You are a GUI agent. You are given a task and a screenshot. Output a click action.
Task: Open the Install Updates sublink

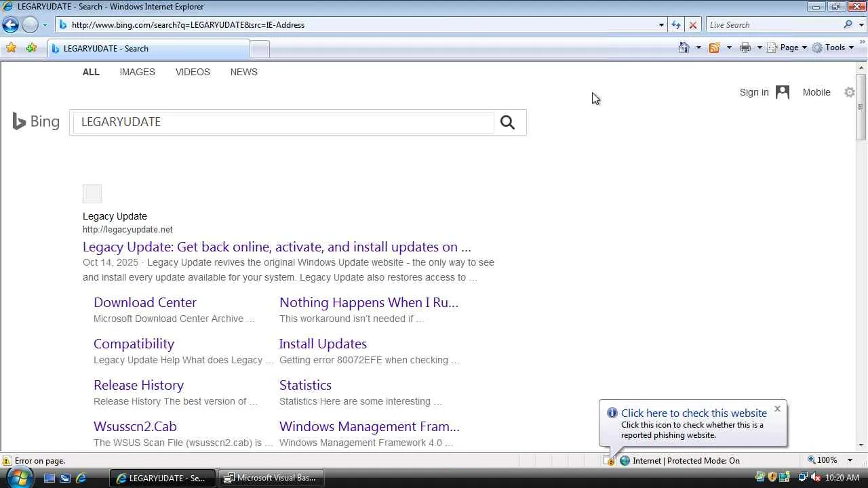pyautogui.click(x=323, y=344)
